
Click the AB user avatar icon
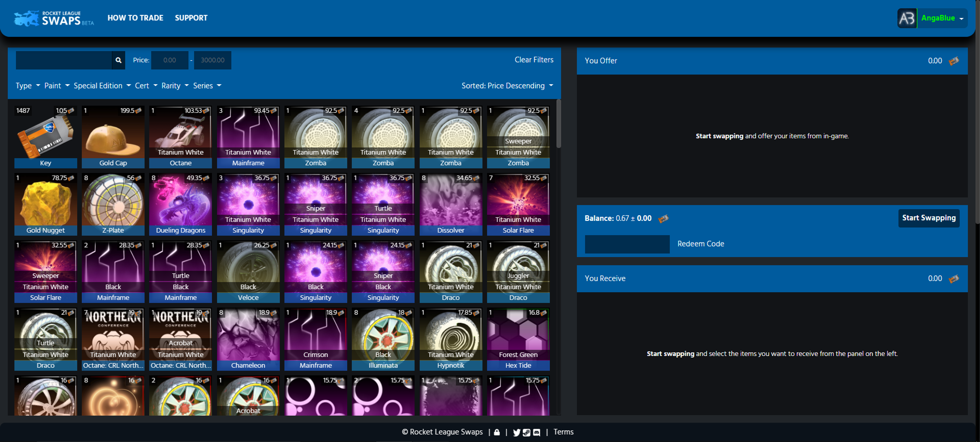(x=907, y=18)
